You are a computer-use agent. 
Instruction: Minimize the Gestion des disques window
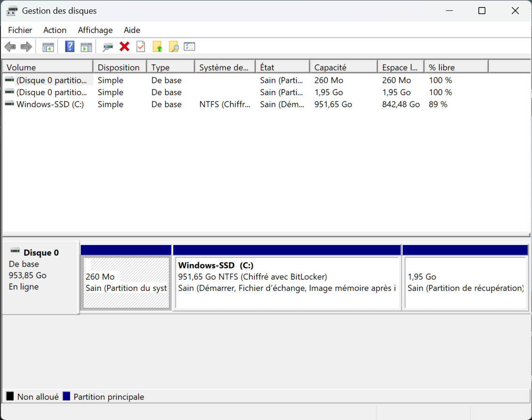pyautogui.click(x=450, y=11)
